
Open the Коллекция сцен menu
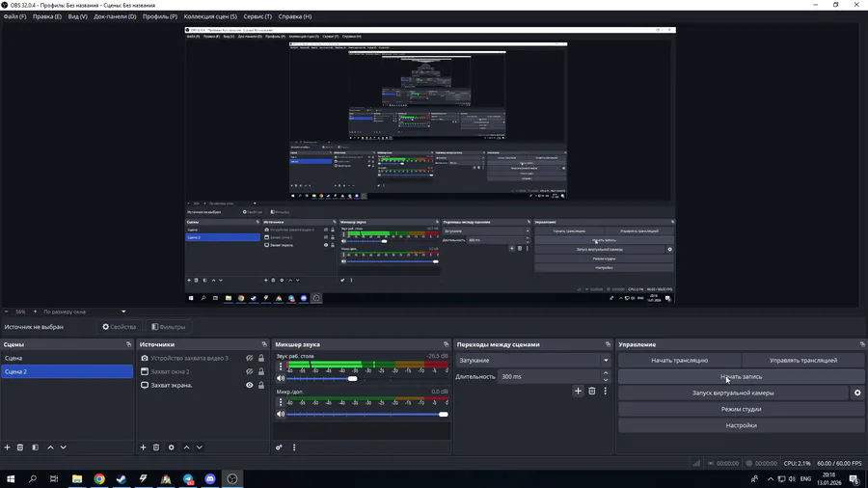click(x=210, y=16)
